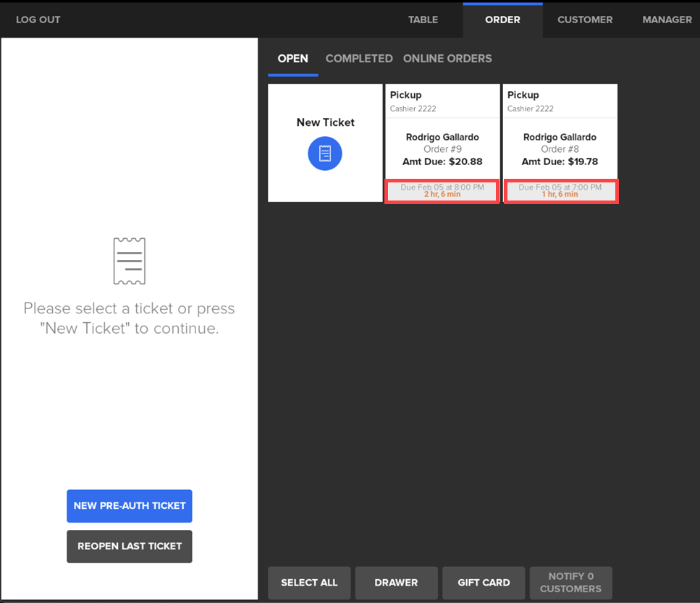
Task: Show the OPEN tickets list
Action: (292, 59)
